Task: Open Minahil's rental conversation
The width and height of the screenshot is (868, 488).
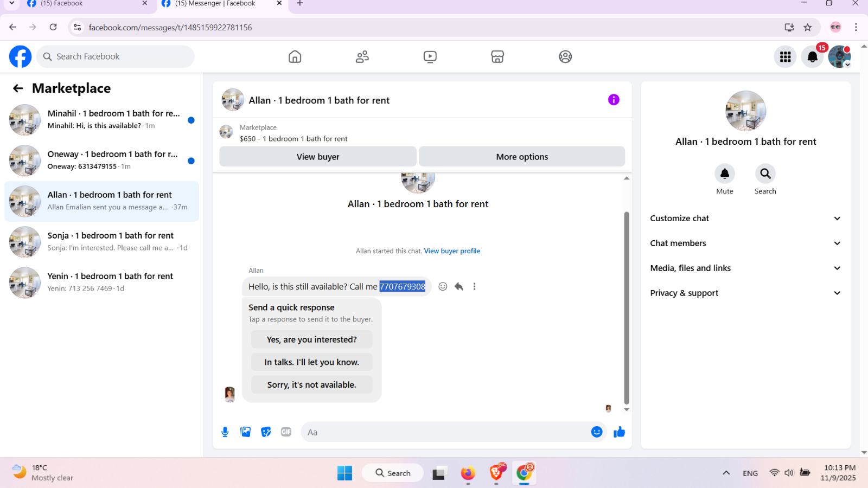Action: (x=101, y=120)
